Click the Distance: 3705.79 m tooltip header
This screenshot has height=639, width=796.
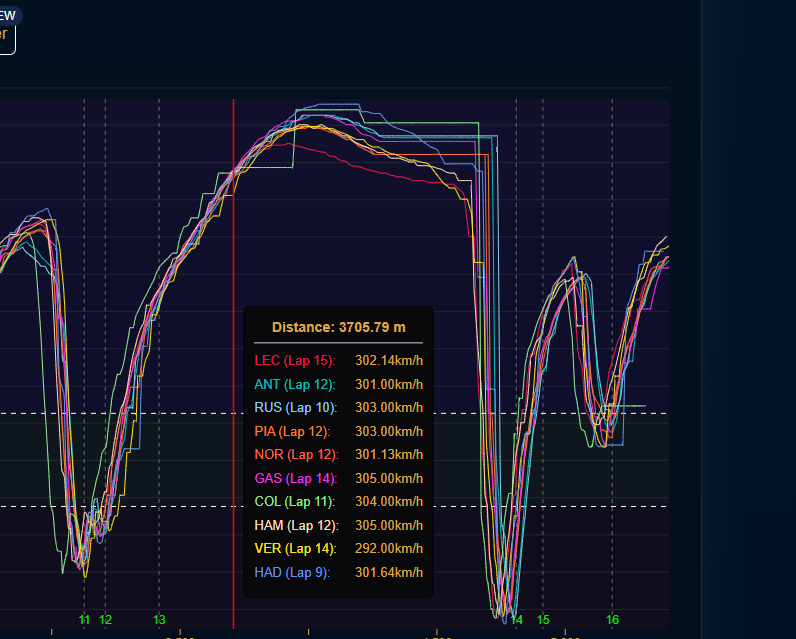[x=339, y=327]
